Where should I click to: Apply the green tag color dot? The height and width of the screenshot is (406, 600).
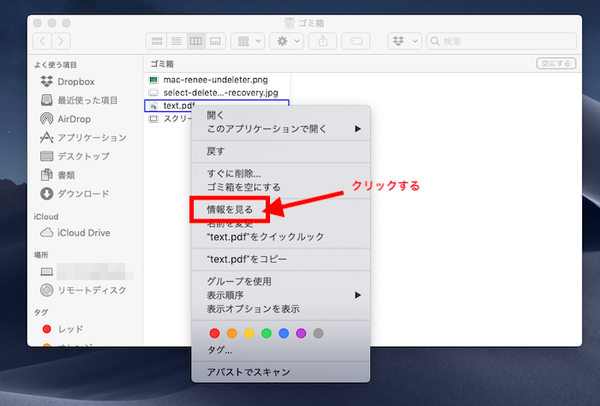point(266,333)
